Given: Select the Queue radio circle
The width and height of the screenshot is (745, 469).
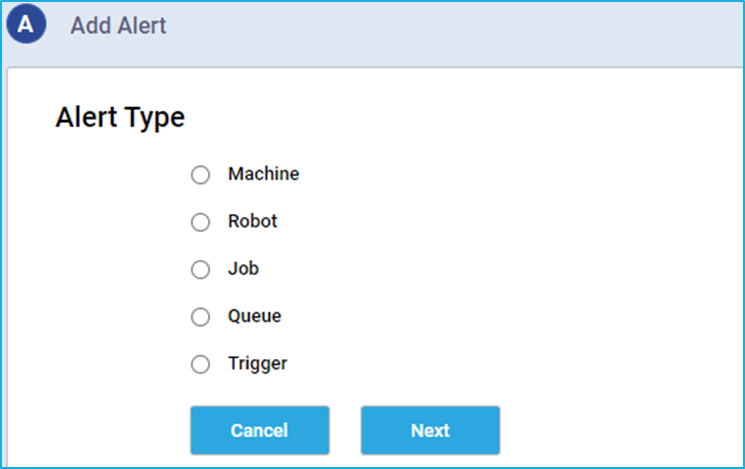Looking at the screenshot, I should [x=201, y=317].
